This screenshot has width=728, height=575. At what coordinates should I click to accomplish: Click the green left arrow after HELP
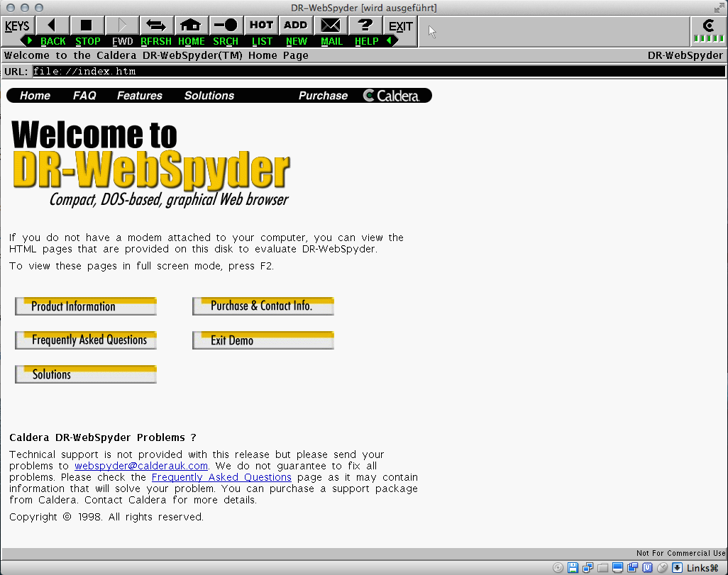tap(389, 41)
